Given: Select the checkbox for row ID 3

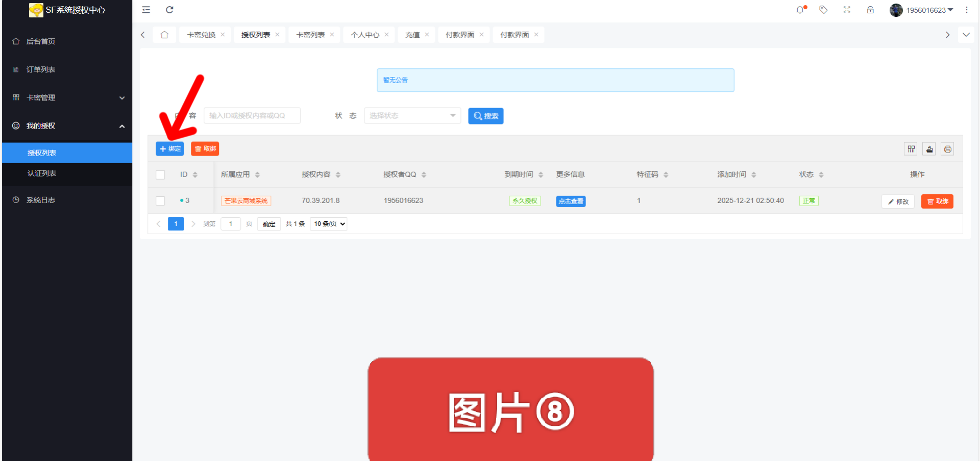Looking at the screenshot, I should point(160,201).
